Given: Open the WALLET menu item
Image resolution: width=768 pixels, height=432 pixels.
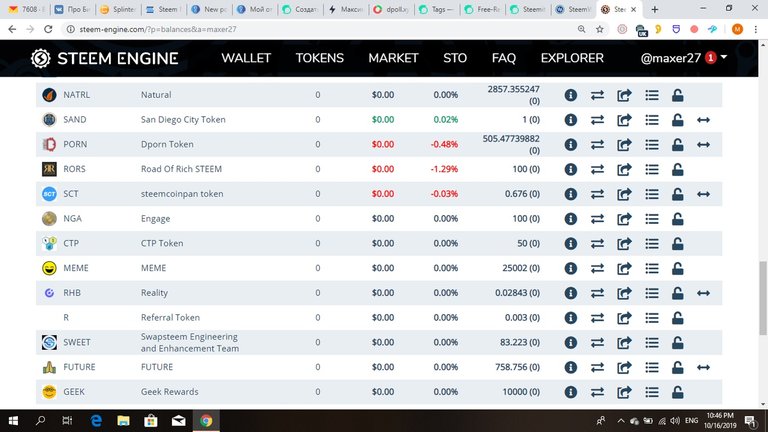Looking at the screenshot, I should 246,58.
